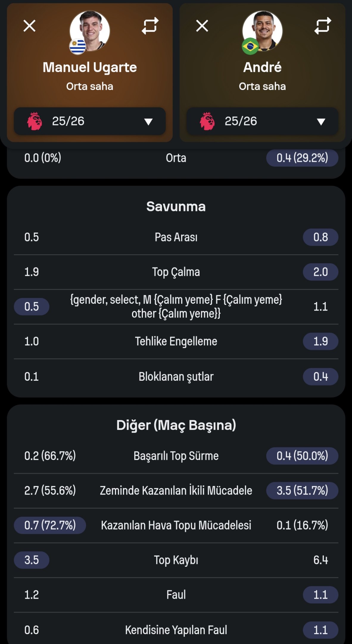The width and height of the screenshot is (352, 644).
Task: Select the Top Çalma stat row
Action: (x=176, y=272)
